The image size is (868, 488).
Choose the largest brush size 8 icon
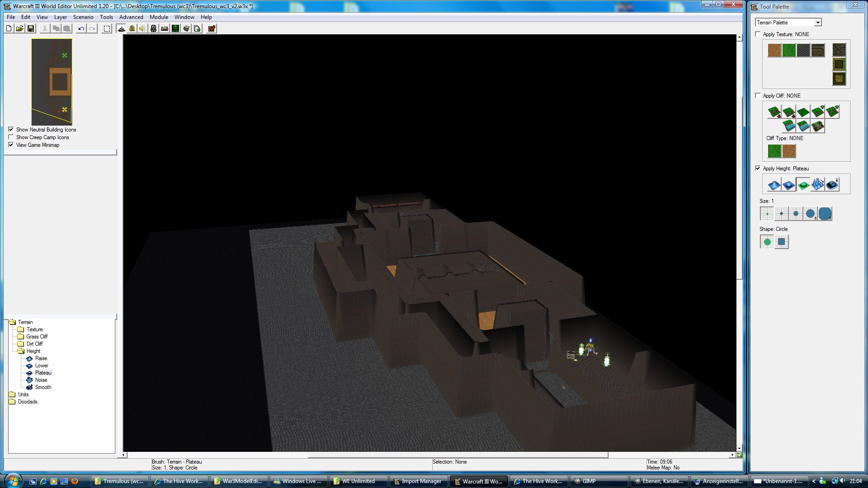[x=825, y=214]
